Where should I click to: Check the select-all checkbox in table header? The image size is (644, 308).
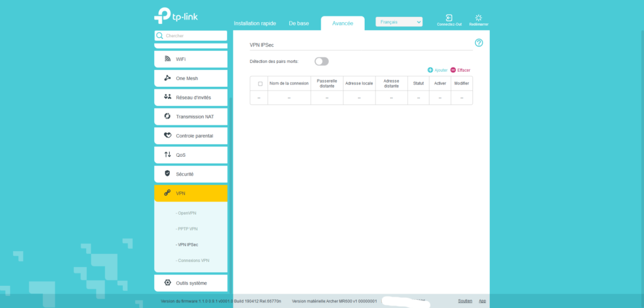point(260,83)
